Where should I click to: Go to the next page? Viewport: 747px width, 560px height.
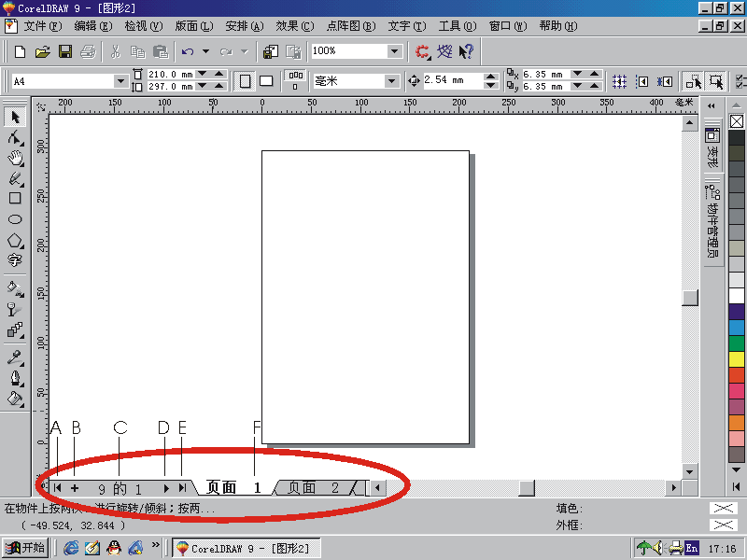click(x=166, y=488)
